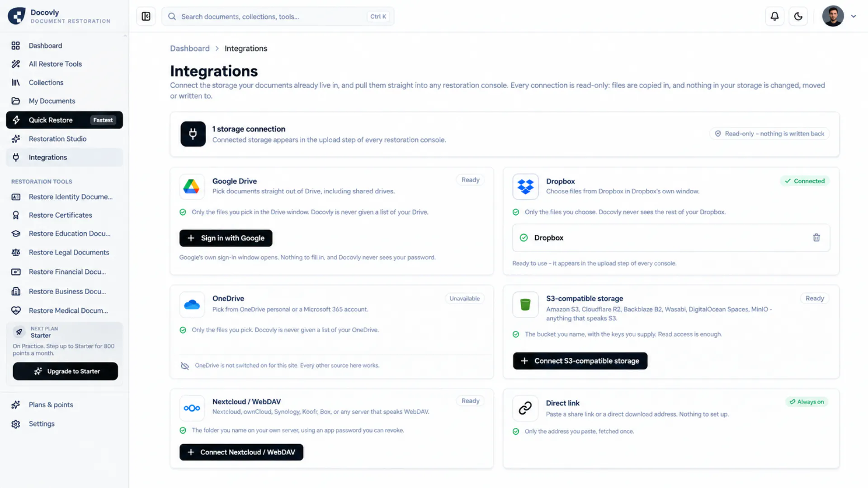
Task: Select Integrations in sidebar
Action: (65, 158)
